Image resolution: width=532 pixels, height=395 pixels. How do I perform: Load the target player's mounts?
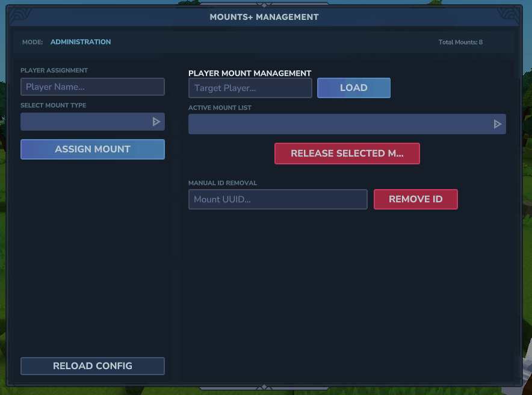tap(353, 88)
